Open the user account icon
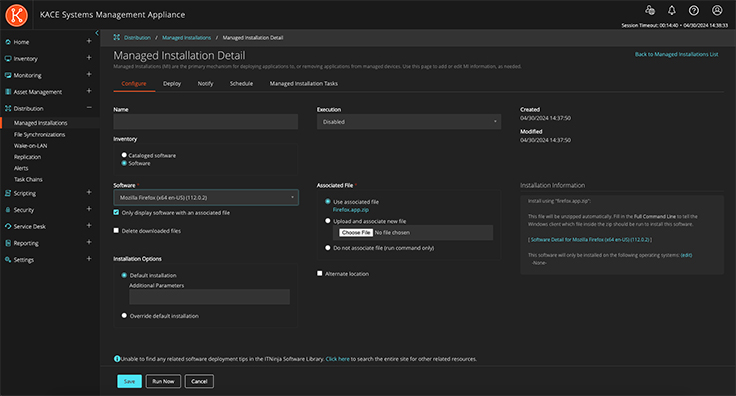Image resolution: width=736 pixels, height=396 pixels. 717,10
